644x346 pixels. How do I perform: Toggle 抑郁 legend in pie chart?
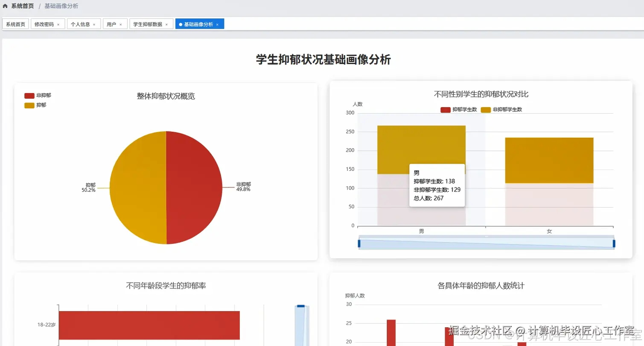click(35, 105)
